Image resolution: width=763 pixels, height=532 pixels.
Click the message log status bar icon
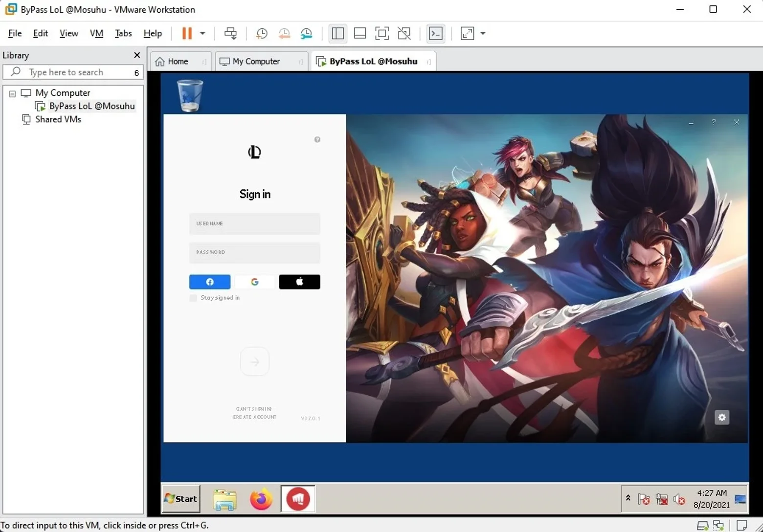[742, 526]
